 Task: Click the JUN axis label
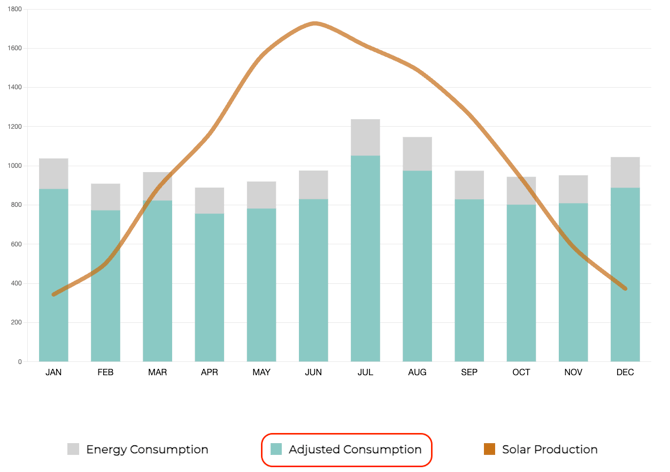[313, 373]
